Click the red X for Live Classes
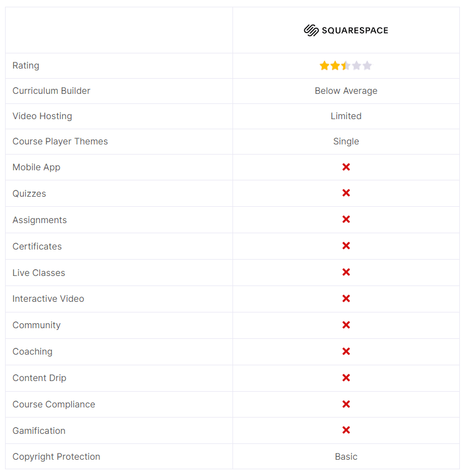This screenshot has width=470, height=476. [x=346, y=272]
